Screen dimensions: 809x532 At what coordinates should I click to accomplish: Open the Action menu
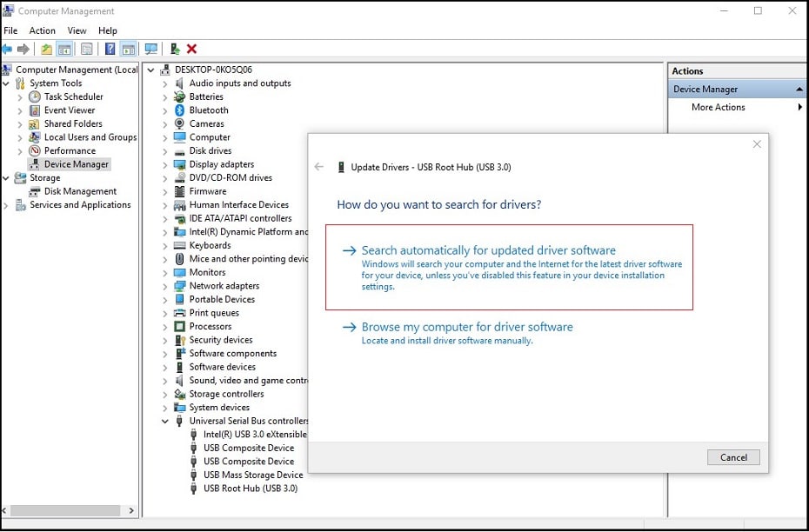(x=43, y=31)
